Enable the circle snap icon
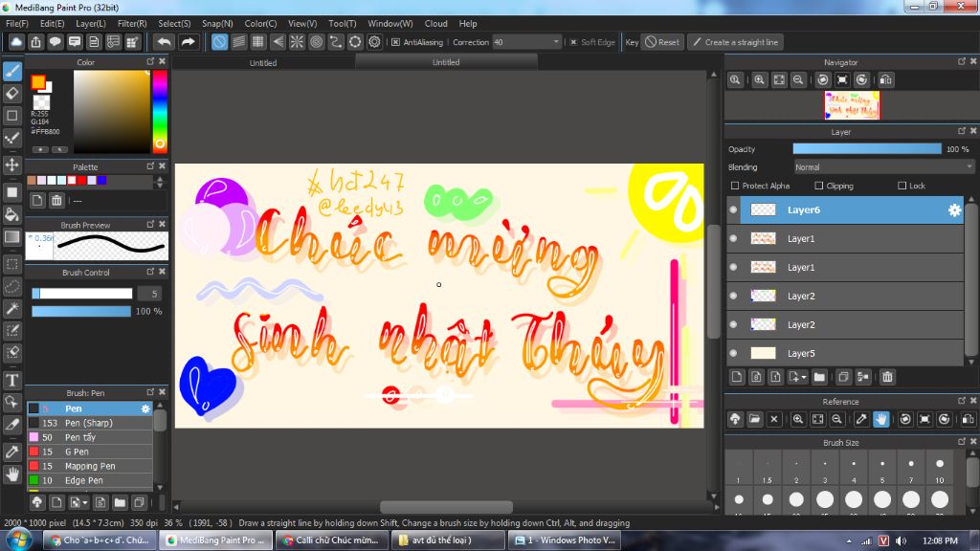 [x=316, y=42]
